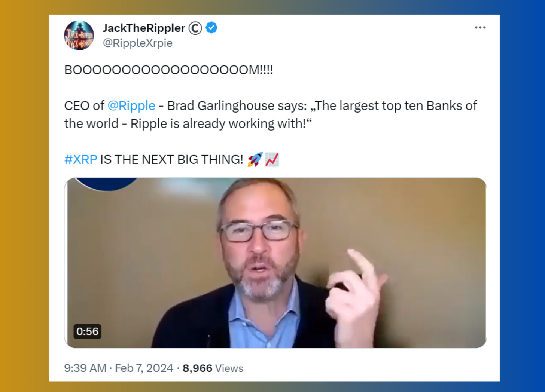Screen dimensions: 545x392
Task: Click the copyright symbol beside JackTheRippler
Action: click(195, 28)
